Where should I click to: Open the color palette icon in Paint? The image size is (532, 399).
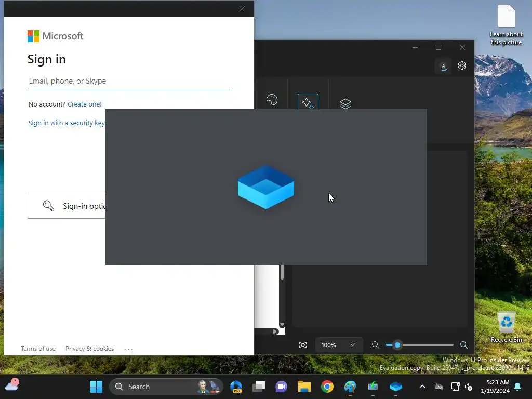[272, 100]
